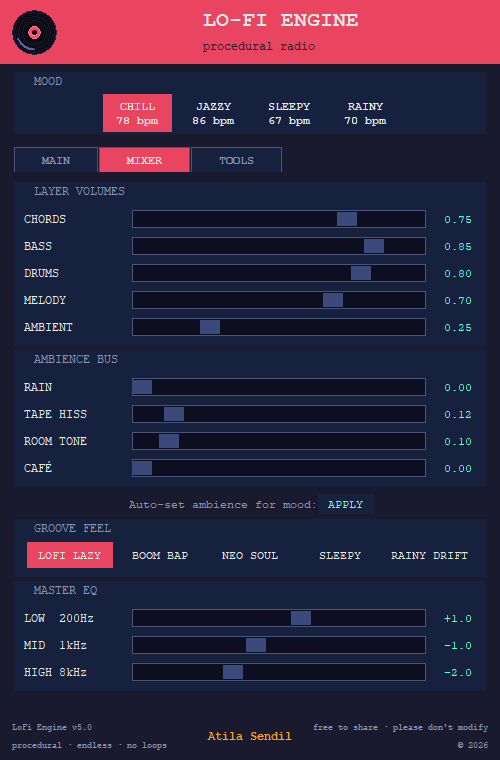Click the HIGH EQ value -2.0

(x=458, y=673)
